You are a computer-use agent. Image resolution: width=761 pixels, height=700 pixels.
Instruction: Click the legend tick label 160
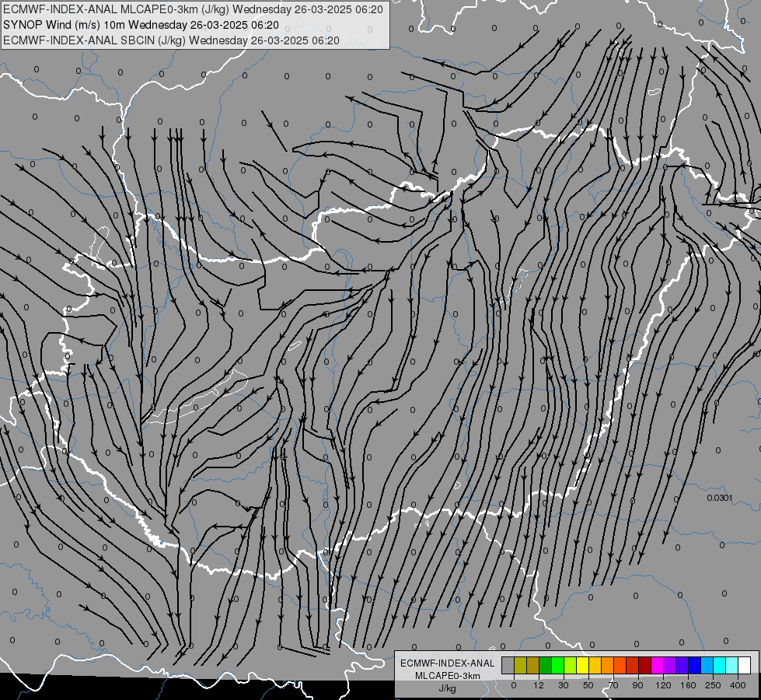tap(688, 685)
